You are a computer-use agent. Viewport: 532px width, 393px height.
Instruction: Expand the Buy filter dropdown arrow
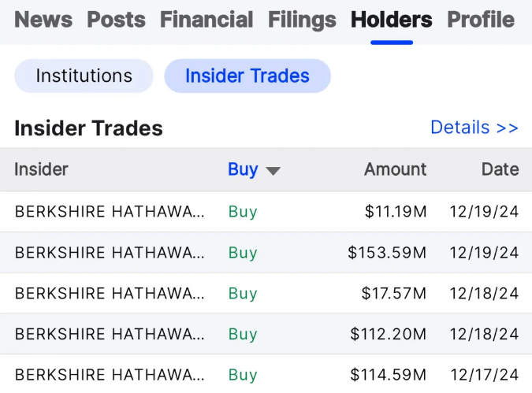[x=273, y=170]
